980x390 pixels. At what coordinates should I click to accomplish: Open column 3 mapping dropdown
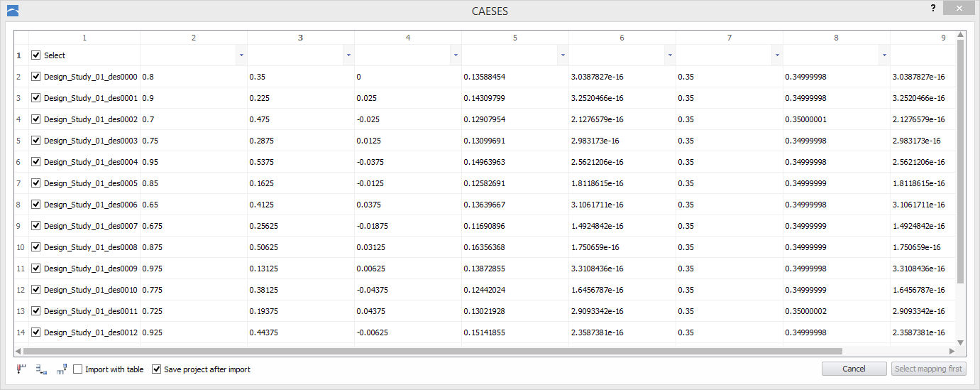pos(348,55)
